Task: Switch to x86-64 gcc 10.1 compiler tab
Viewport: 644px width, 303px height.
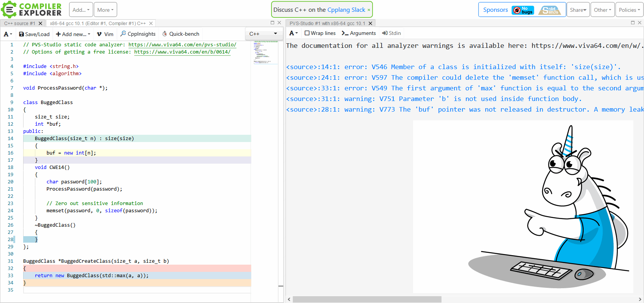Action: click(x=98, y=24)
